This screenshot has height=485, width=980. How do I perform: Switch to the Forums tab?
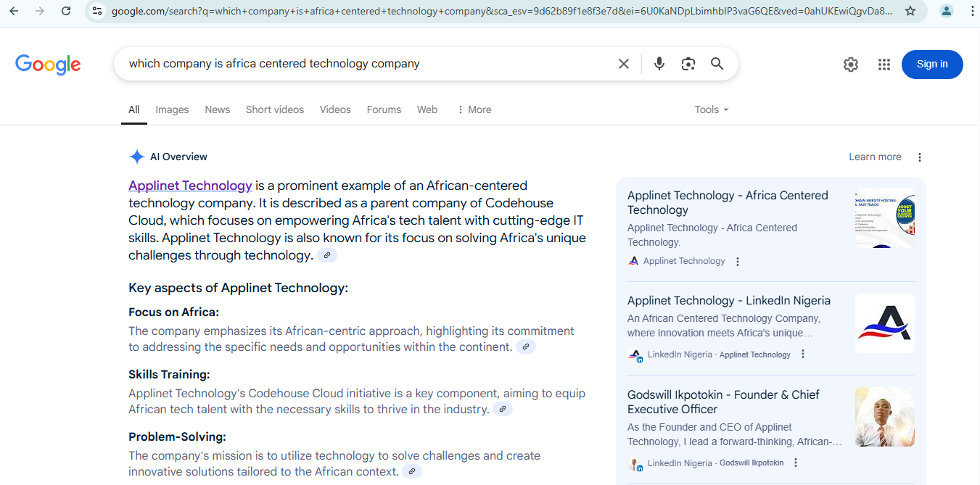tap(384, 109)
